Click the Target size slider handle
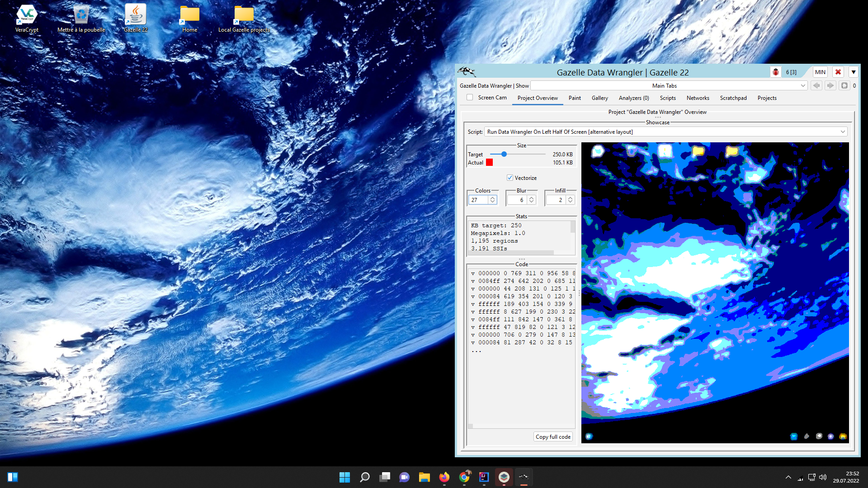 click(x=504, y=155)
